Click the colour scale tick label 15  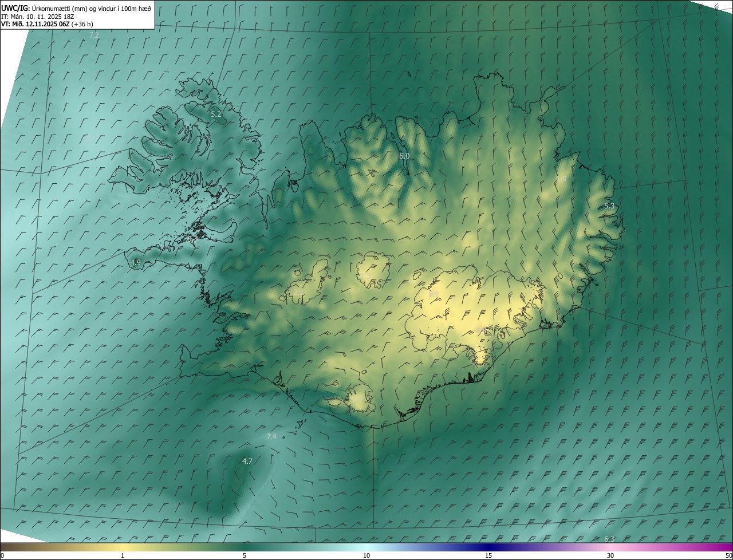coord(488,555)
